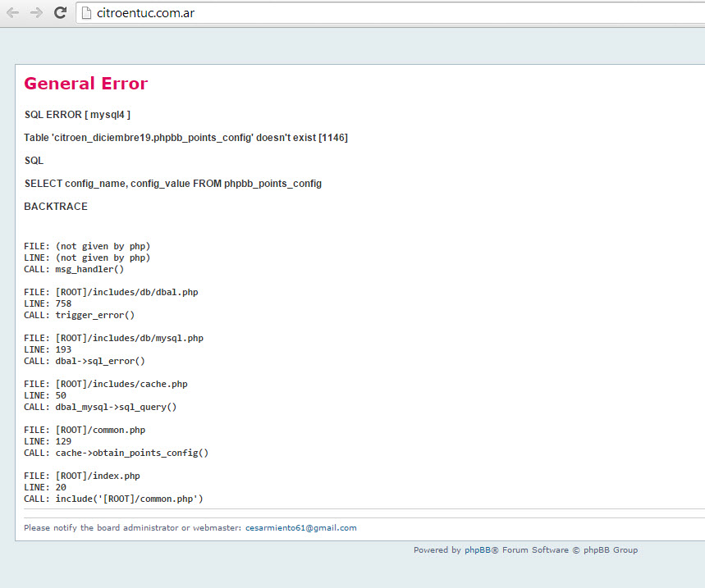Click the page info icon in address bar
Viewport: 705px width, 588px height.
click(x=88, y=13)
